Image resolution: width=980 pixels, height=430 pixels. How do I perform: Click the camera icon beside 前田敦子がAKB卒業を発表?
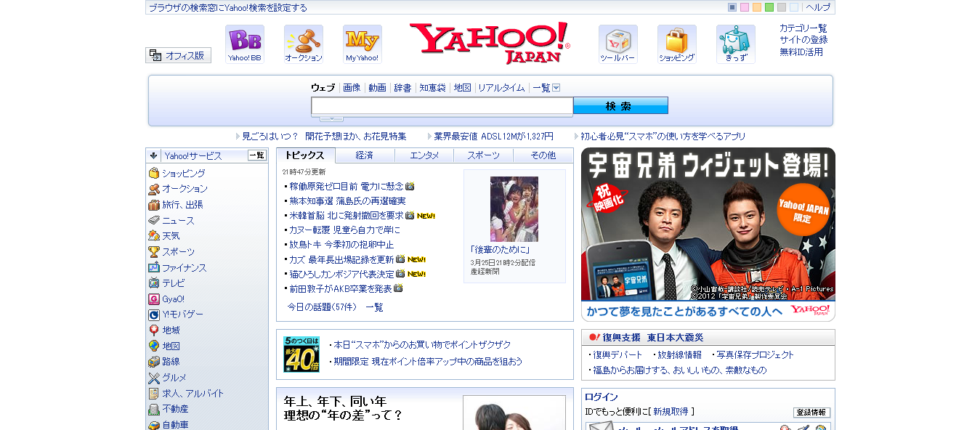pyautogui.click(x=398, y=288)
